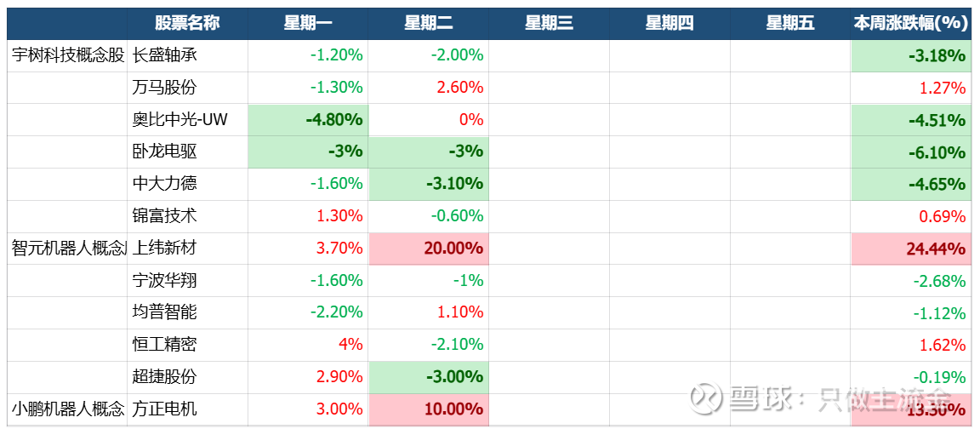
Task: Click the 星期三 column header
Action: click(x=549, y=23)
